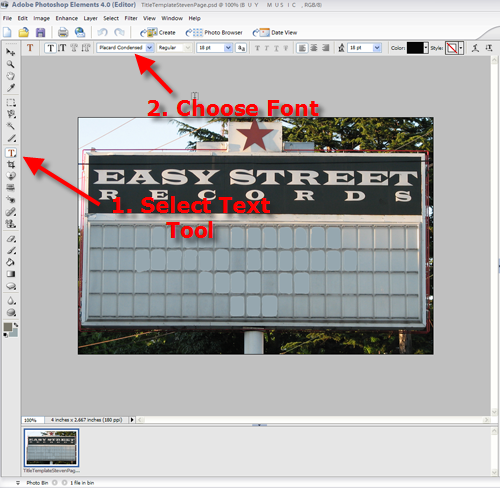Viewport: 500px width, 488px height.
Task: Open the File menu
Action: tap(7, 18)
